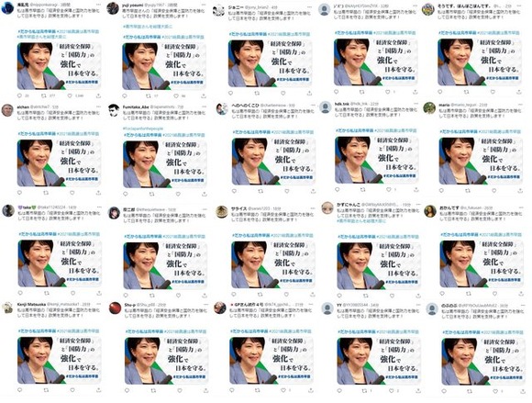Viewport: 532px width, 403px height.
Task: Retweet hdk.tnk's tweet
Action: pos(362,189)
